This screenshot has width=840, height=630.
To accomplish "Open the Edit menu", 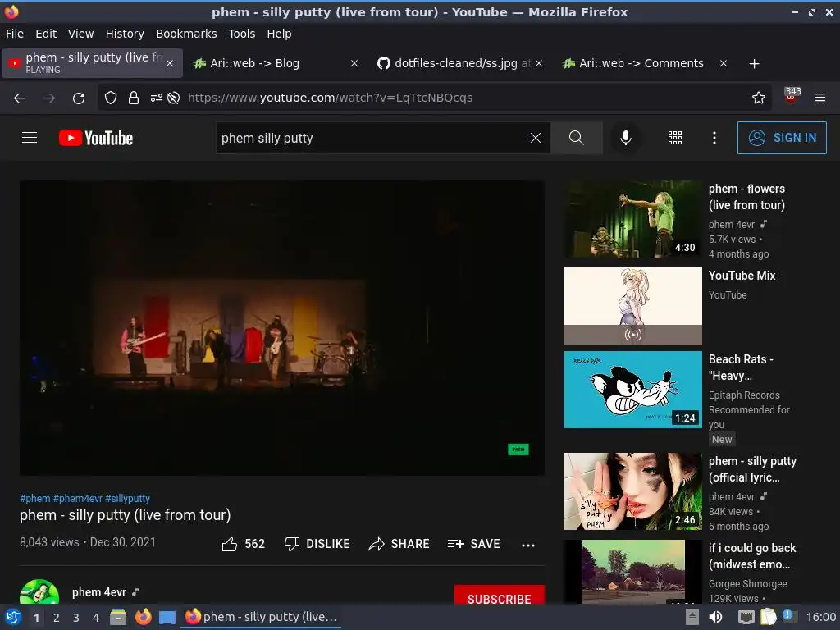I will pos(46,34).
